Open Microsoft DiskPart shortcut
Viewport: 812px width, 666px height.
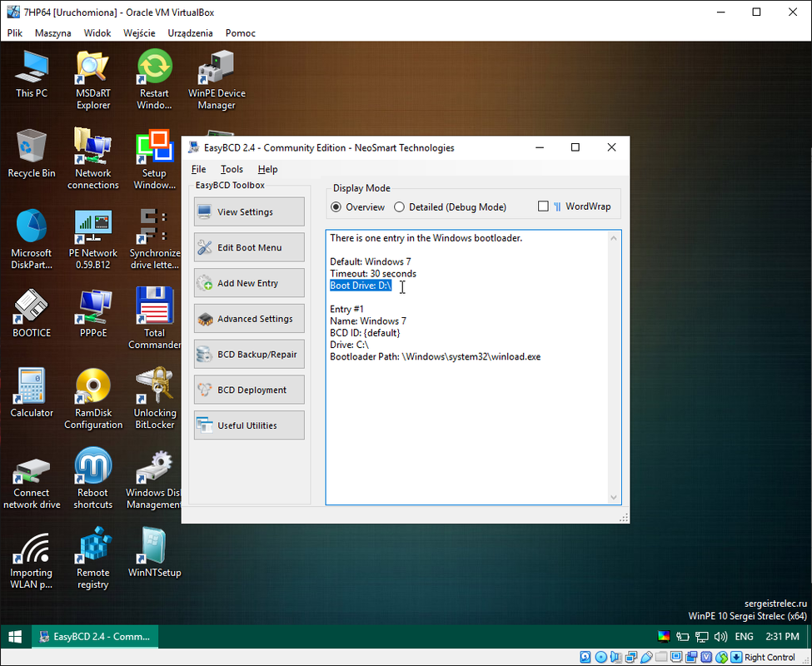[32, 239]
